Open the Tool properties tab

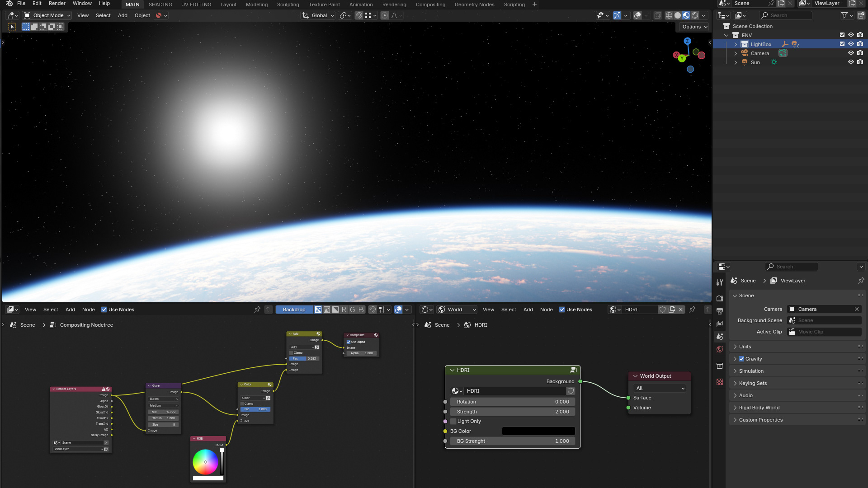720,282
